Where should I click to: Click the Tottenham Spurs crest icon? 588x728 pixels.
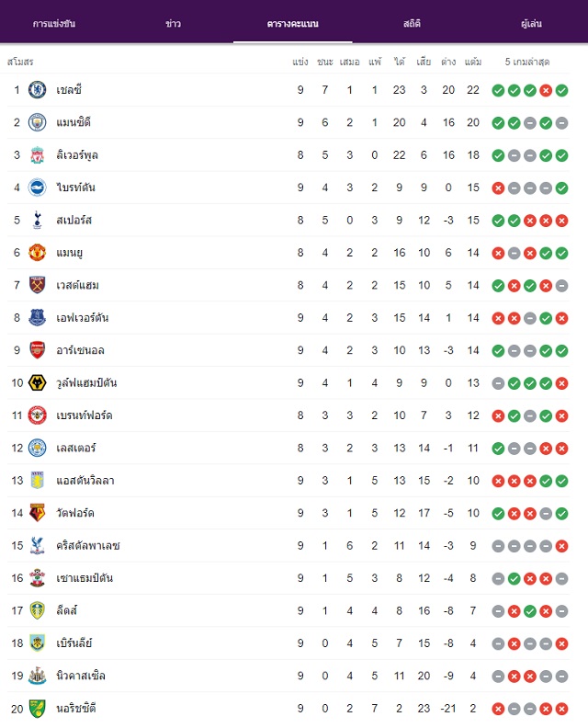pos(37,220)
